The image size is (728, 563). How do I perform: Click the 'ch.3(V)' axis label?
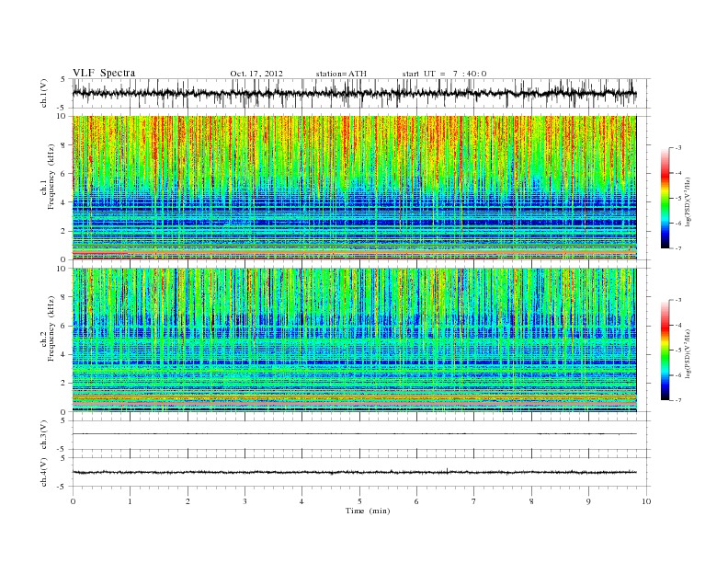pos(43,435)
